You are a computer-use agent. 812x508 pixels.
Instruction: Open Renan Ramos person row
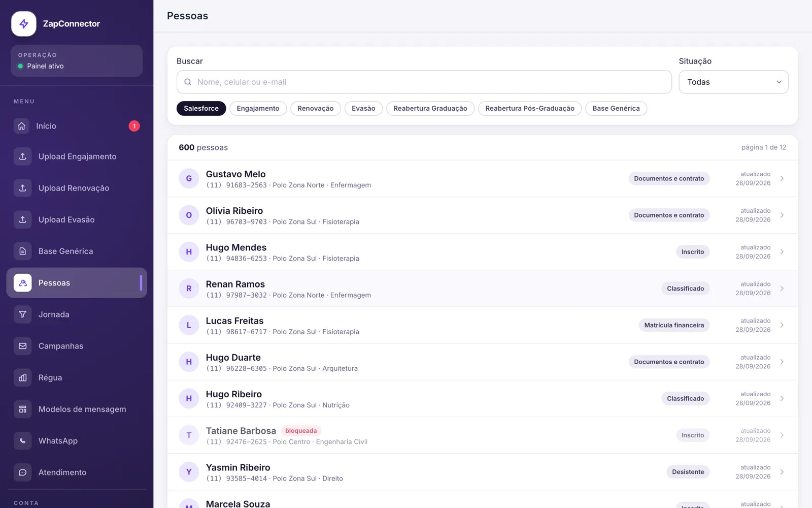pyautogui.click(x=483, y=289)
